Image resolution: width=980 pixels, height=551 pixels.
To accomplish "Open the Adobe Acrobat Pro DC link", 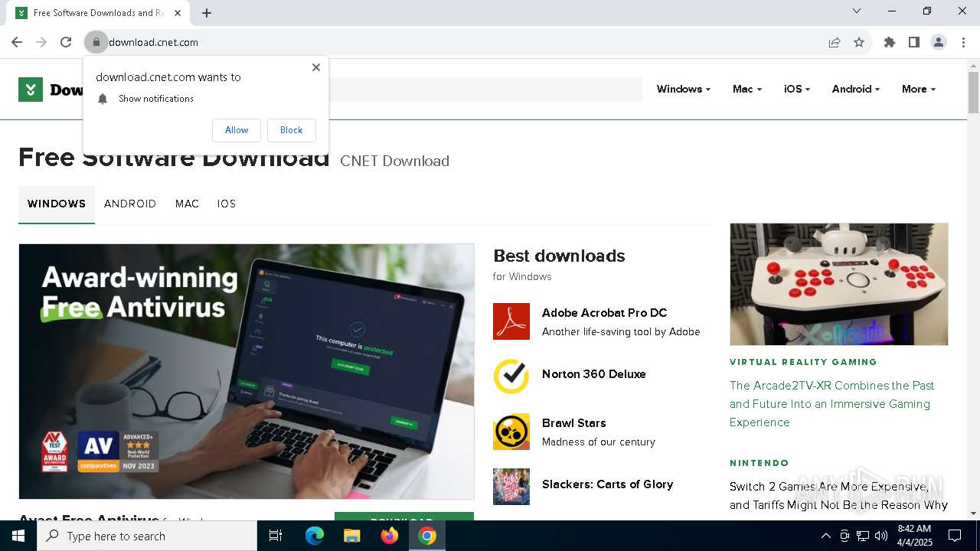I will [604, 313].
